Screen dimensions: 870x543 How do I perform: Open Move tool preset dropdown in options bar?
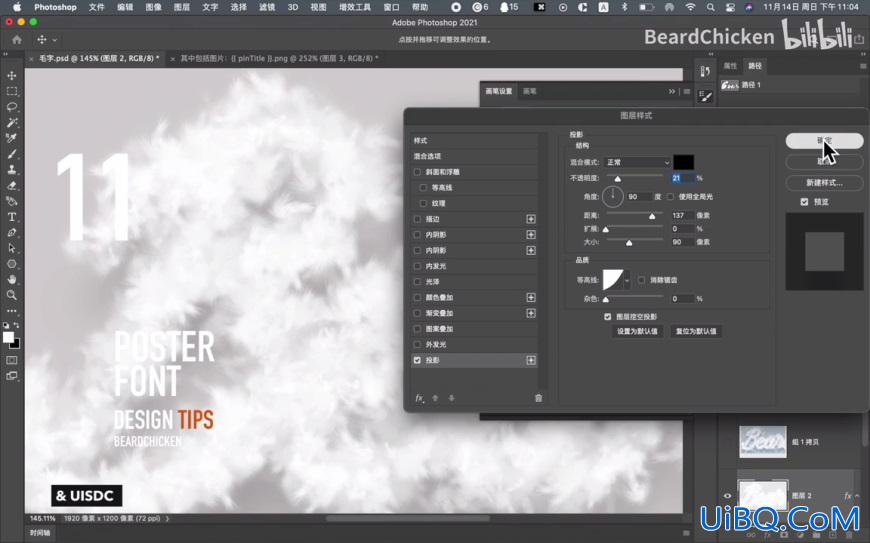click(54, 40)
